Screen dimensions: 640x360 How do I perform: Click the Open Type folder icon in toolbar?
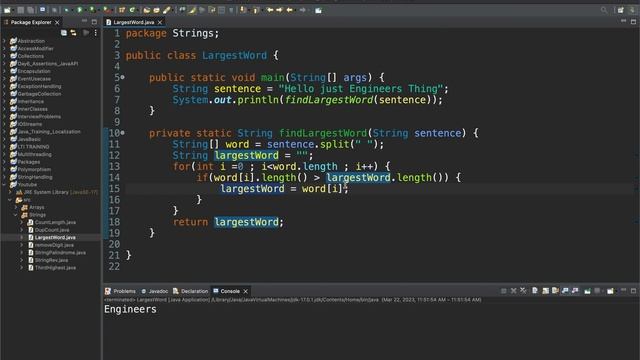[147, 10]
